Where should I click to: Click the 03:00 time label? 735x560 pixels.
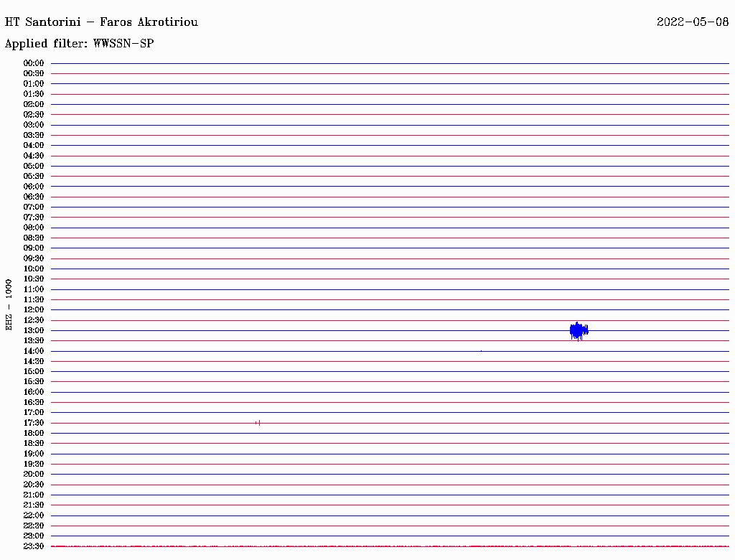pyautogui.click(x=34, y=125)
